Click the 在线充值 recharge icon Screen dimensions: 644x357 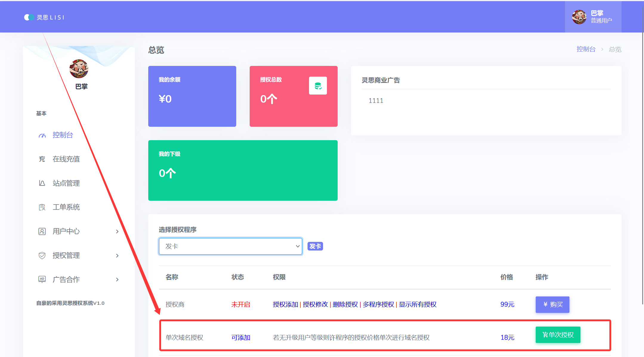42,159
